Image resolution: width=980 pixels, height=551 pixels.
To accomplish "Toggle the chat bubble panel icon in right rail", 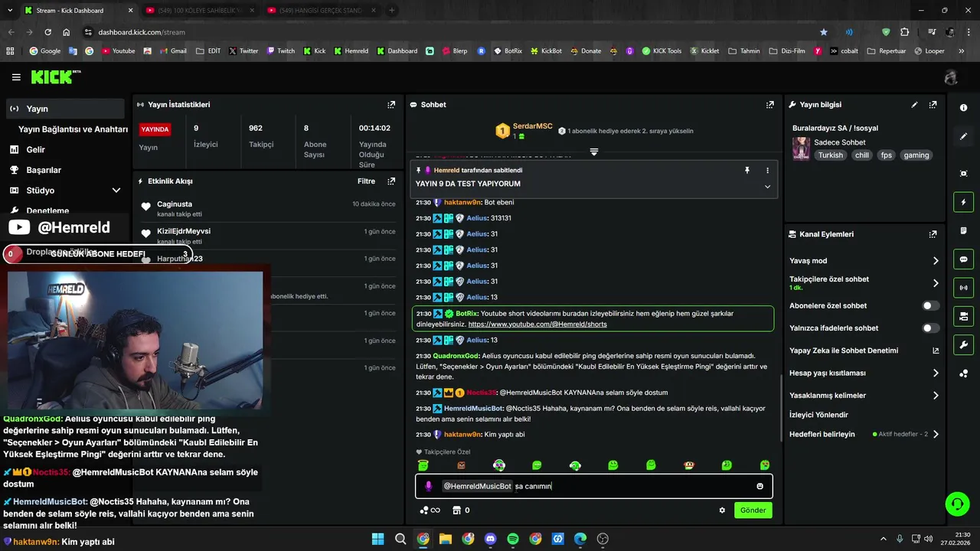I will tap(963, 259).
